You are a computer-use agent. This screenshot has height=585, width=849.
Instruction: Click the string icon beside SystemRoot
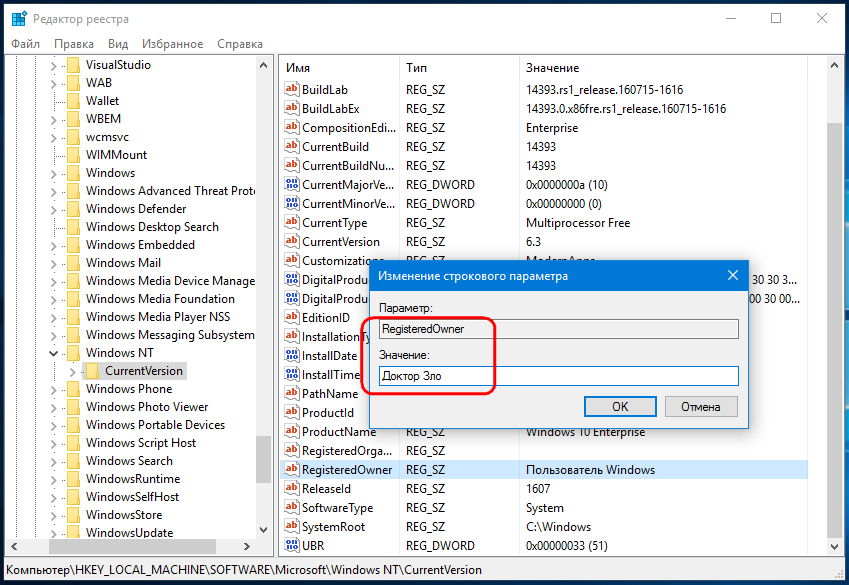click(x=291, y=526)
